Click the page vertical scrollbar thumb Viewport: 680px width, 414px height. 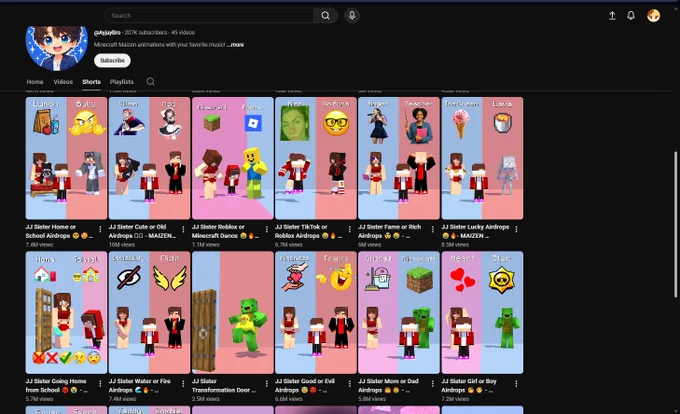(675, 224)
